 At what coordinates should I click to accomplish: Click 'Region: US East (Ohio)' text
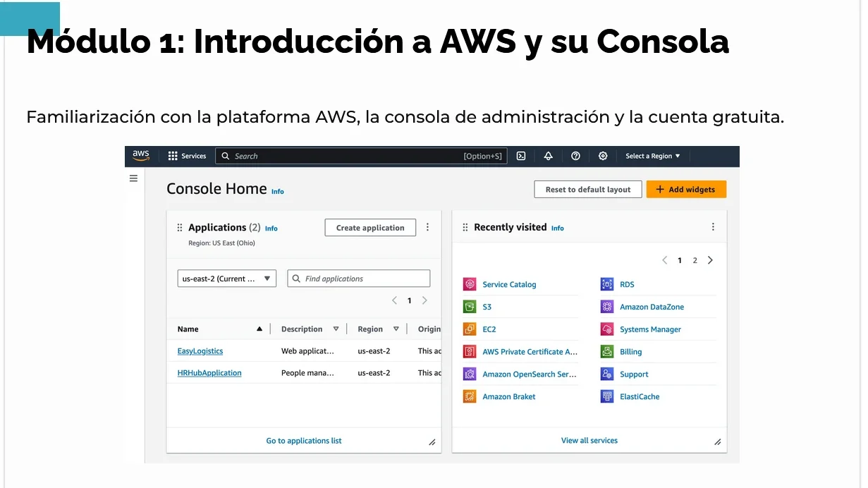pos(221,243)
